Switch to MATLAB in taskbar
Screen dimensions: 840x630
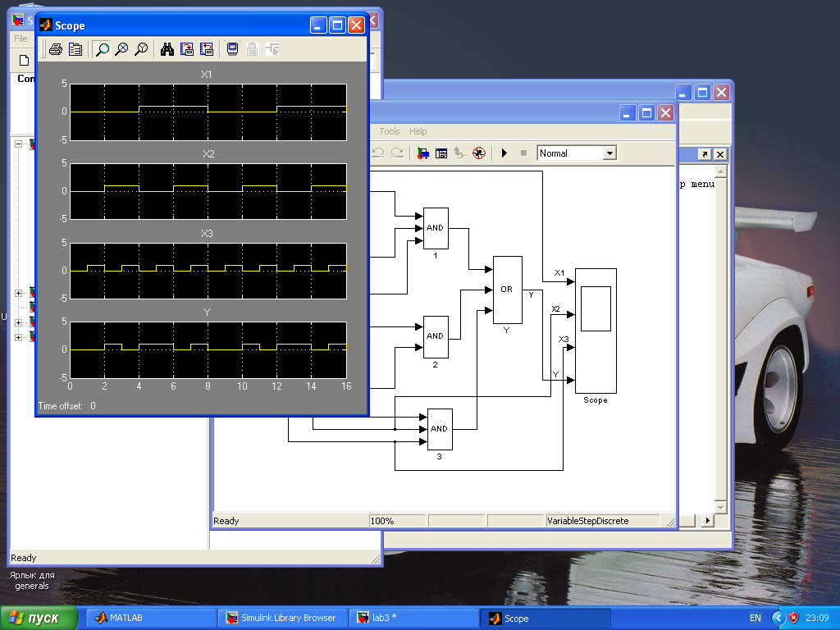click(152, 618)
